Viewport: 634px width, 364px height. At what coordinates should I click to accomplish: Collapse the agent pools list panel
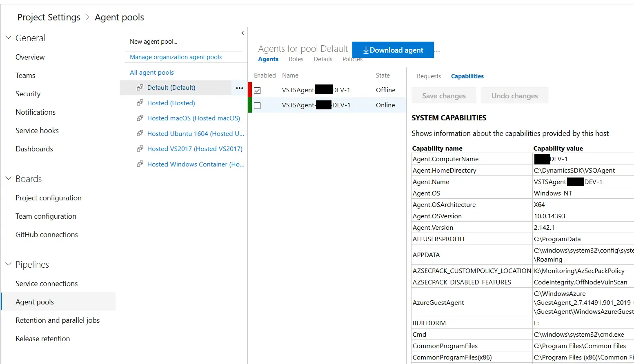click(x=242, y=33)
